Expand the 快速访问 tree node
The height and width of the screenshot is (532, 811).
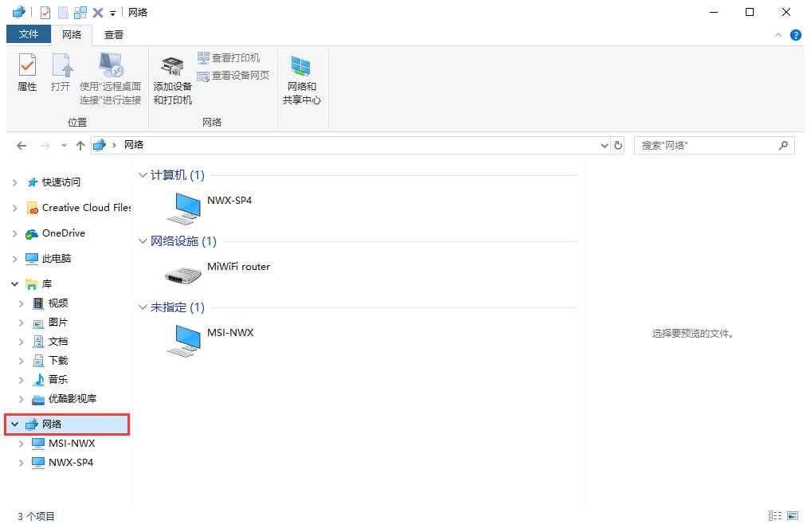[x=14, y=182]
